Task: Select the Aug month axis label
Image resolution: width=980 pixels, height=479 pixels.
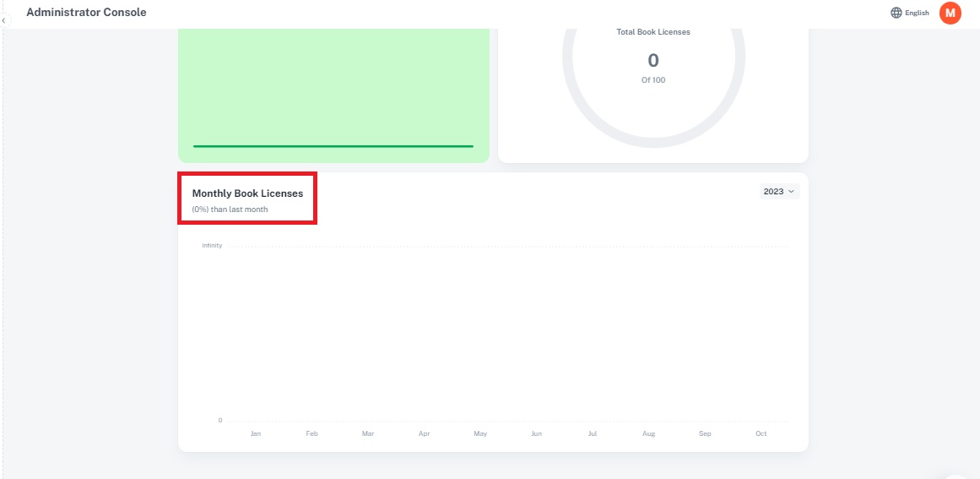Action: pyautogui.click(x=648, y=433)
